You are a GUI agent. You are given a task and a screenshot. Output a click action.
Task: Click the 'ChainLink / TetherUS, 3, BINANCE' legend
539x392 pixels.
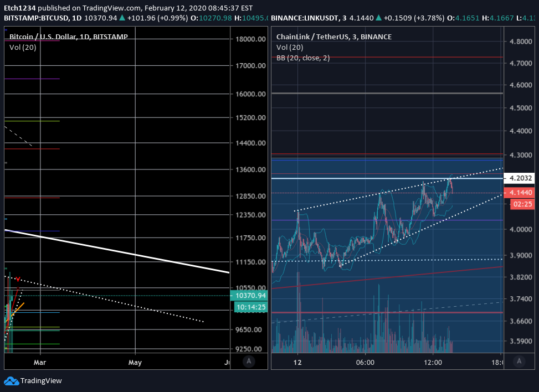[x=334, y=37]
